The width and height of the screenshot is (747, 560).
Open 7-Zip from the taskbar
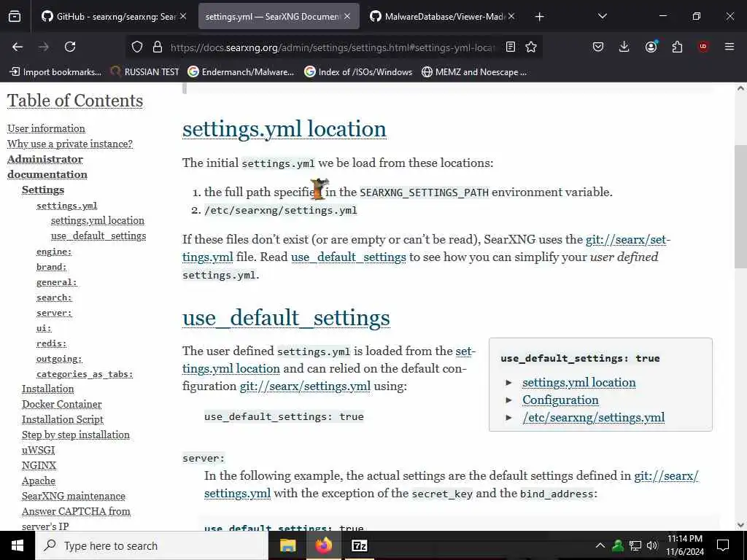(359, 545)
